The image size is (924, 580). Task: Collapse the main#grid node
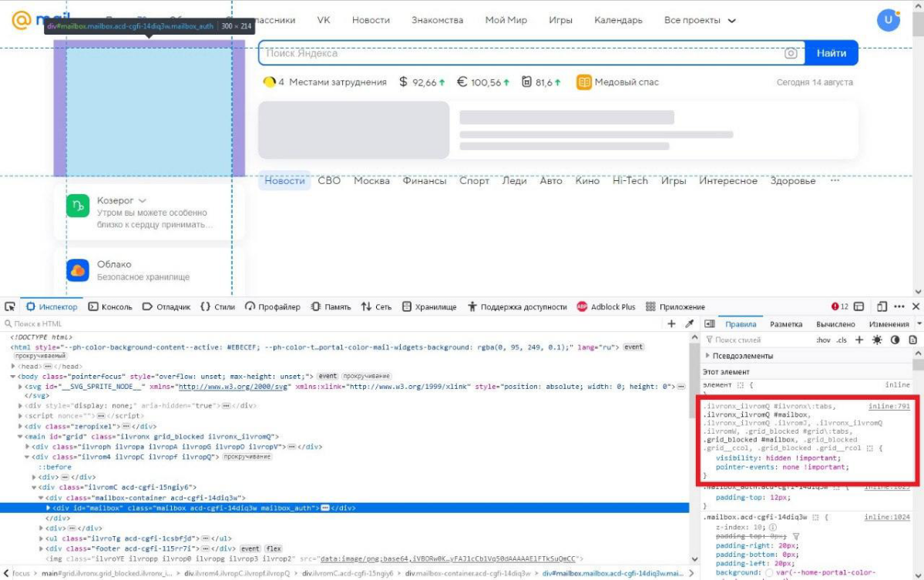click(20, 436)
